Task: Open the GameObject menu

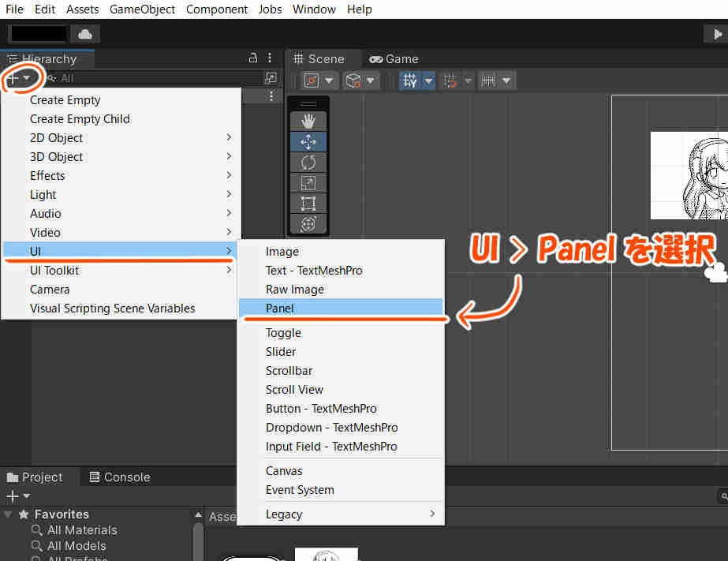Action: point(142,9)
